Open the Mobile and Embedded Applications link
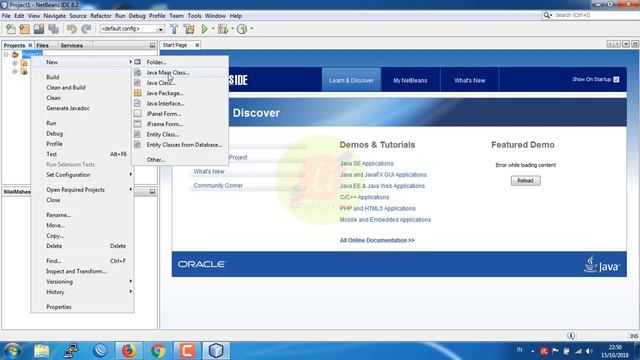Image resolution: width=640 pixels, height=360 pixels. (x=385, y=220)
